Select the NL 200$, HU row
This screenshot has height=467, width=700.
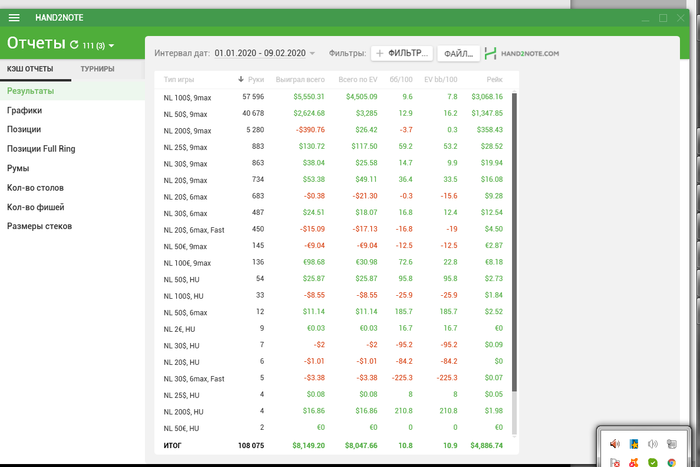[x=333, y=411]
